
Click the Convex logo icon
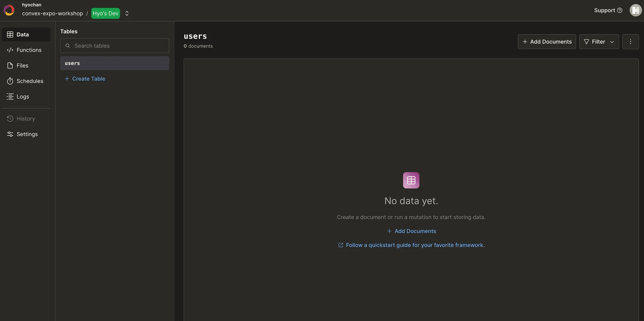9,10
